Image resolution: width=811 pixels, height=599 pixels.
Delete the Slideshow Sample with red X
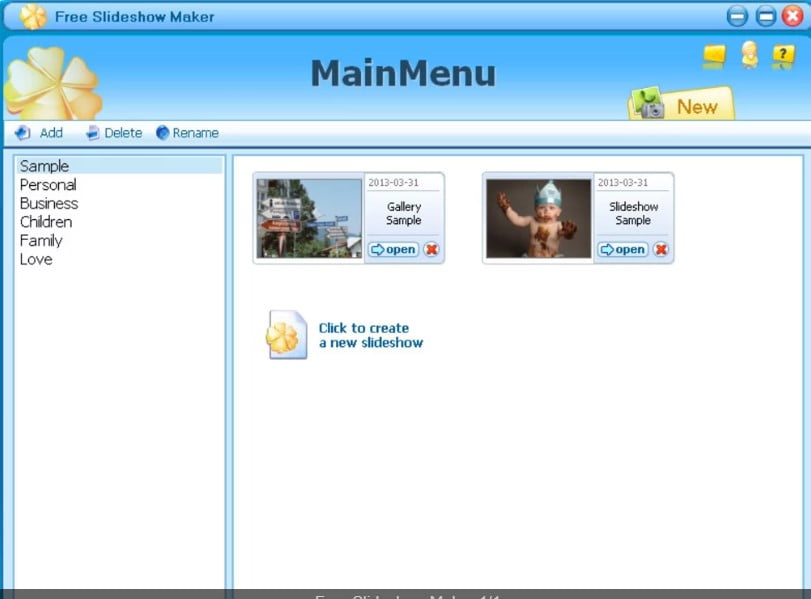coord(661,249)
